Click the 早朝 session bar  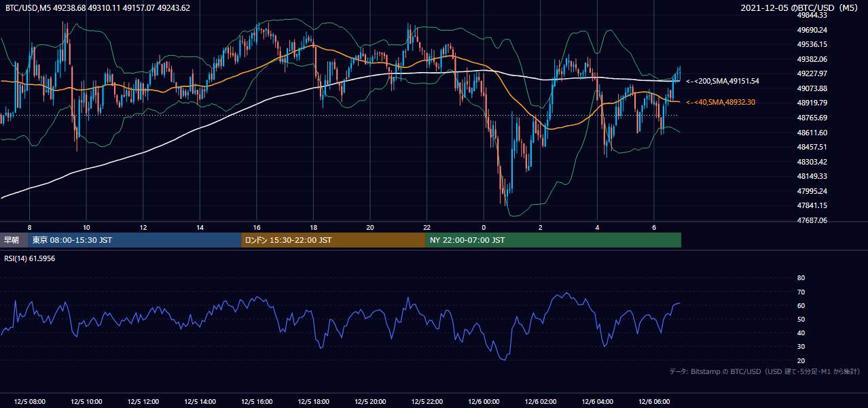tap(14, 240)
